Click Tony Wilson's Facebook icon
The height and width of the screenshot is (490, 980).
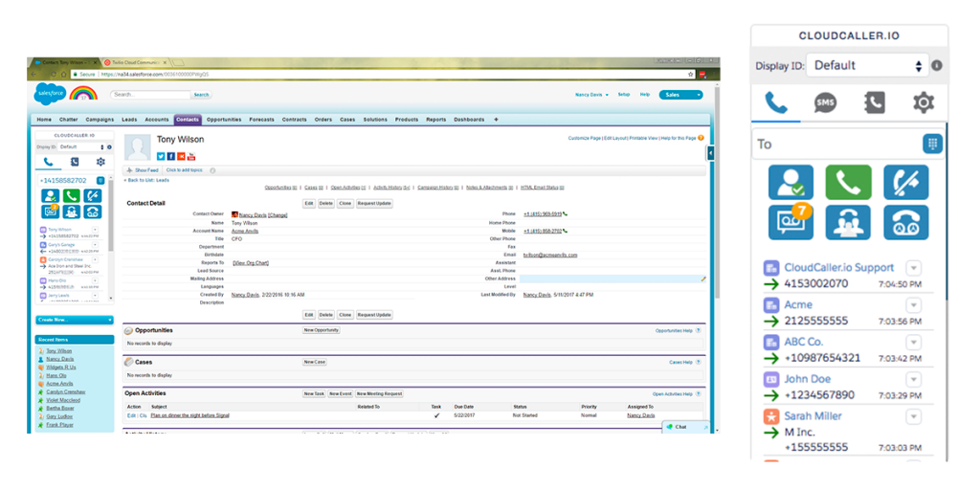(170, 156)
